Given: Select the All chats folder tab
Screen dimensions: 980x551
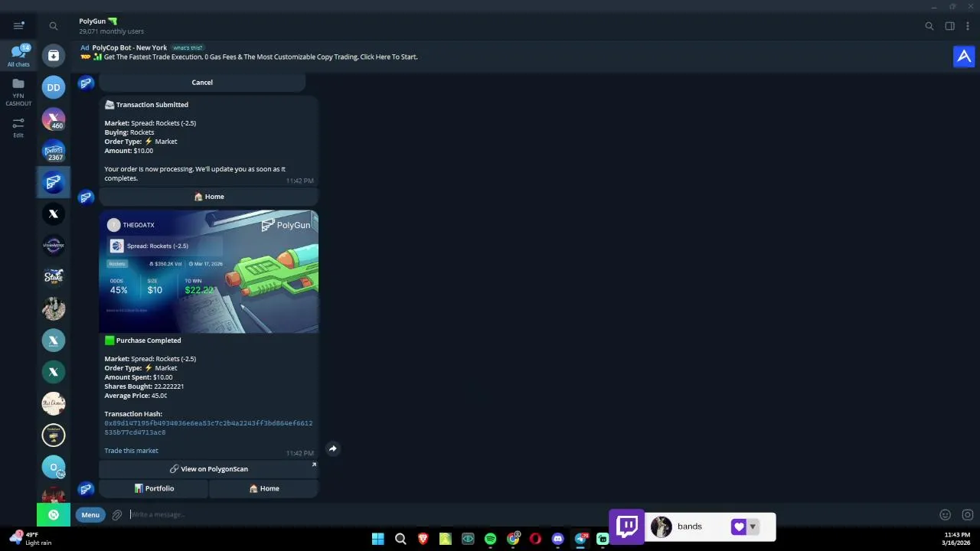Looking at the screenshot, I should click(x=18, y=56).
